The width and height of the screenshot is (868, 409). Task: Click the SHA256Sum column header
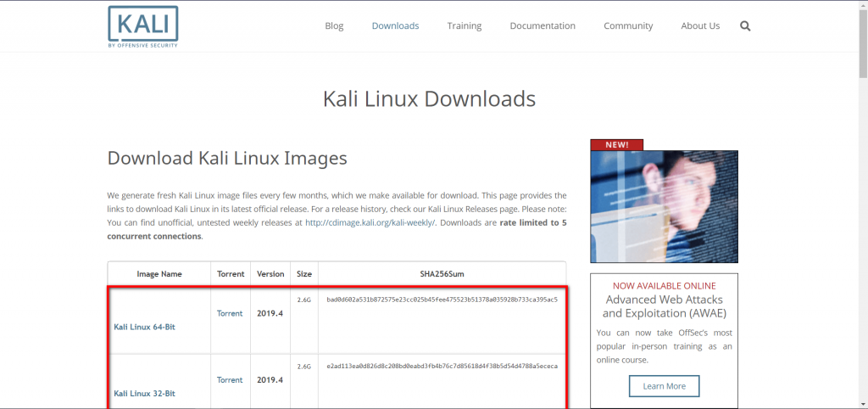pos(442,274)
